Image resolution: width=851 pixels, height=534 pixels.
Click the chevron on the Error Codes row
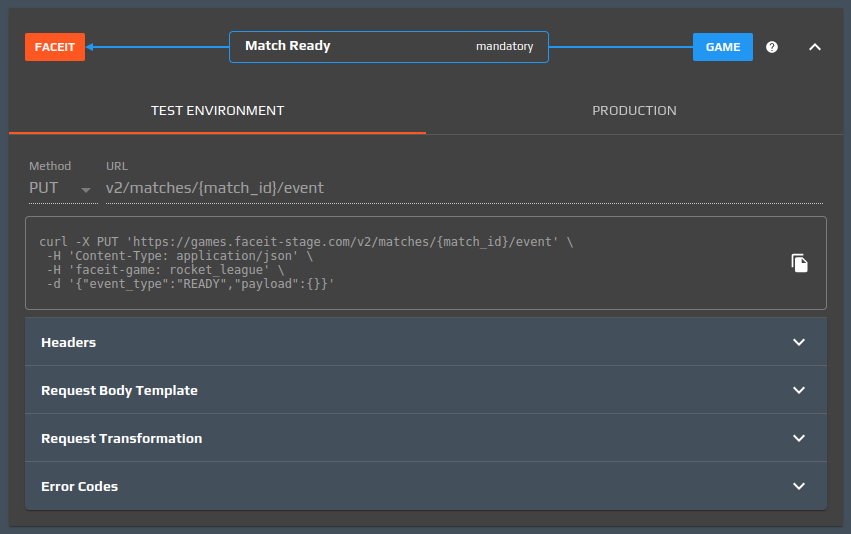[x=798, y=486]
